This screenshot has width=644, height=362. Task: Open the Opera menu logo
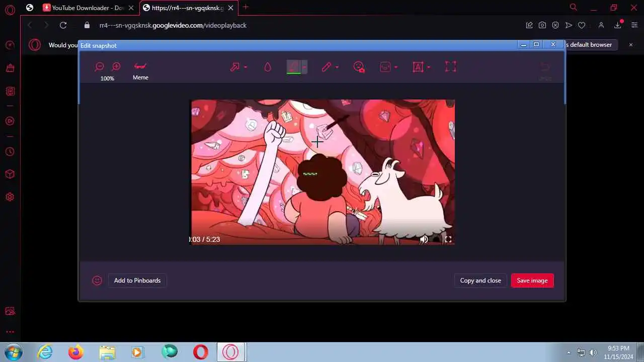click(10, 10)
